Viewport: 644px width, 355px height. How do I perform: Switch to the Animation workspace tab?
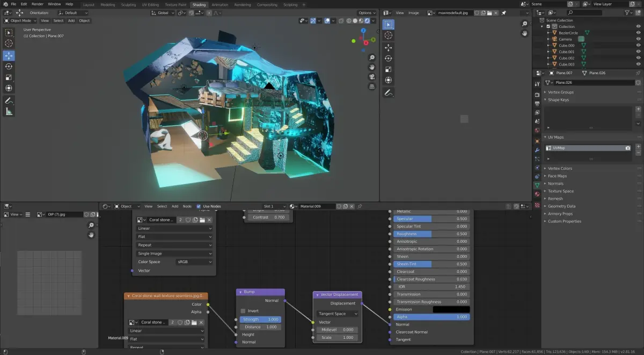pyautogui.click(x=219, y=4)
